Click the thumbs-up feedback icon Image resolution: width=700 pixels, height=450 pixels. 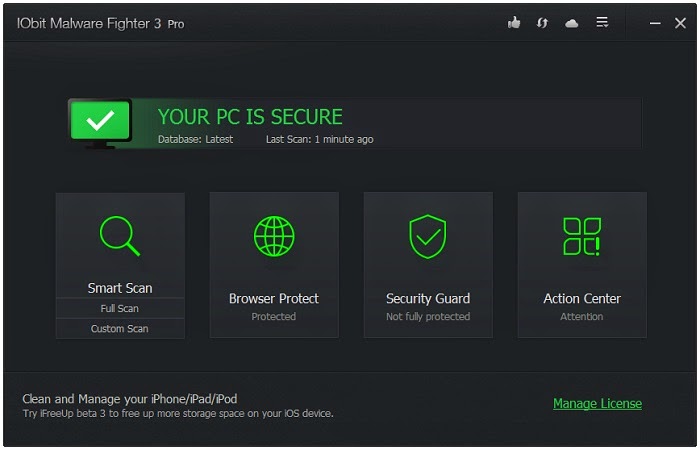(x=514, y=23)
